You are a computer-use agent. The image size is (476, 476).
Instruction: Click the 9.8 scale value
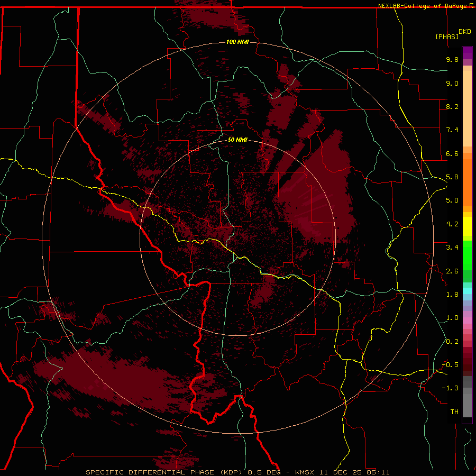[x=452, y=59]
